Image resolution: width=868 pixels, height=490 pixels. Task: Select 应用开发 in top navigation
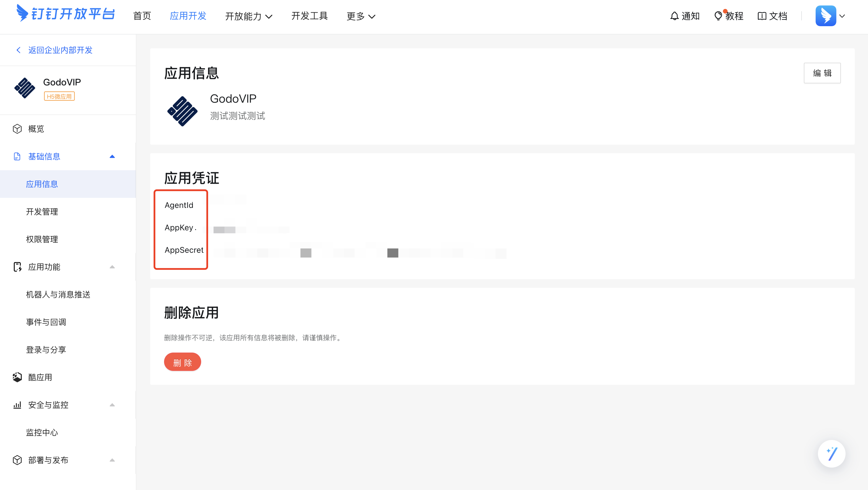click(x=188, y=16)
